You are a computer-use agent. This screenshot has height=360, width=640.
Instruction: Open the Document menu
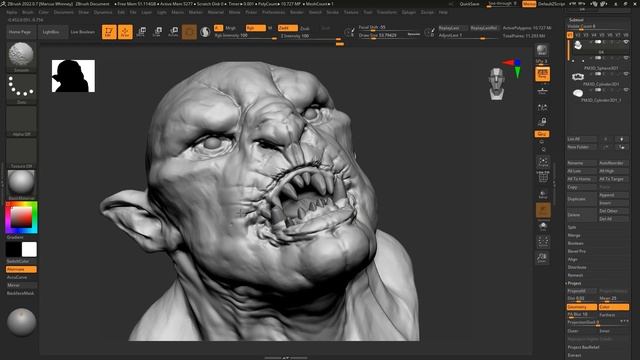click(64, 12)
